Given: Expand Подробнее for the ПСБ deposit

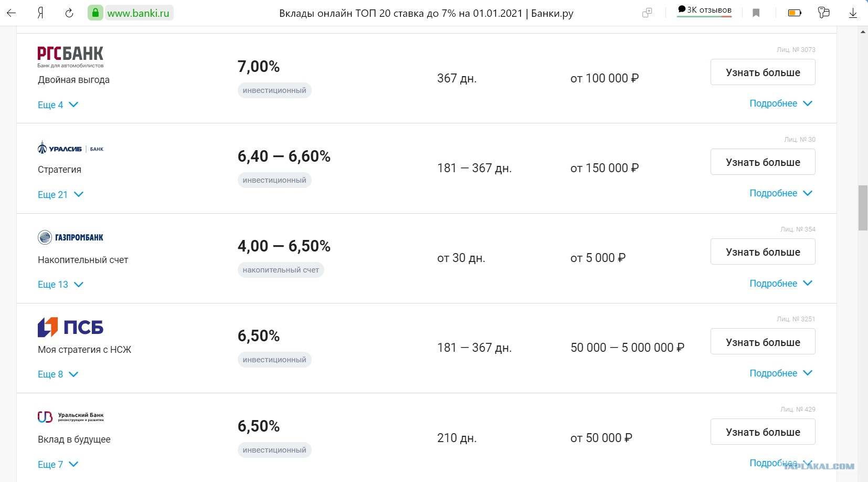Looking at the screenshot, I should 781,373.
